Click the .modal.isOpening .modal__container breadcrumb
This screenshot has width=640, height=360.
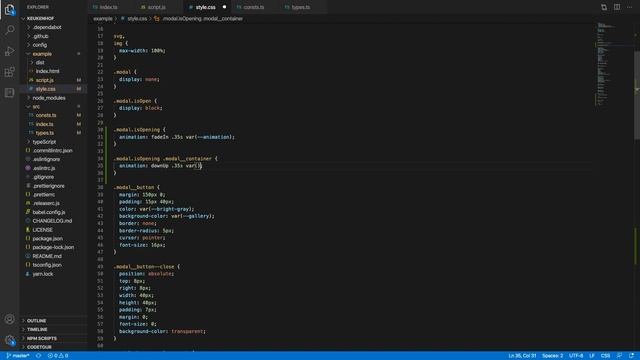coord(198,19)
